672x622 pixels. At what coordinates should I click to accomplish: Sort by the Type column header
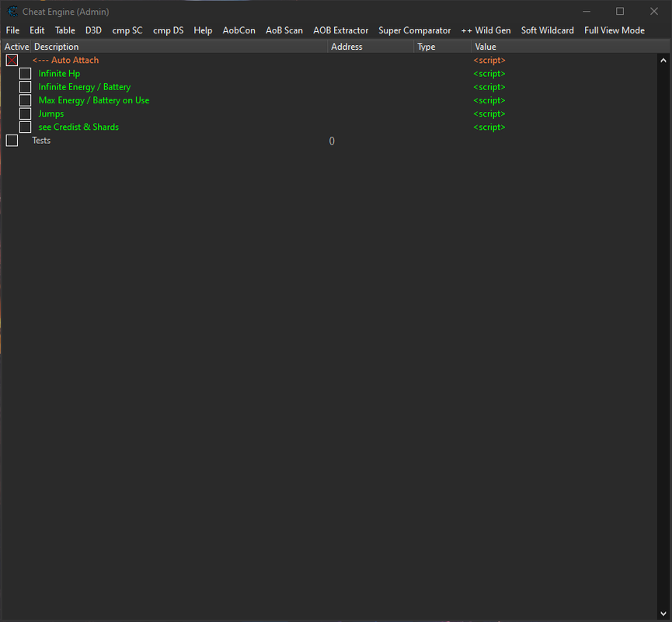[443, 47]
